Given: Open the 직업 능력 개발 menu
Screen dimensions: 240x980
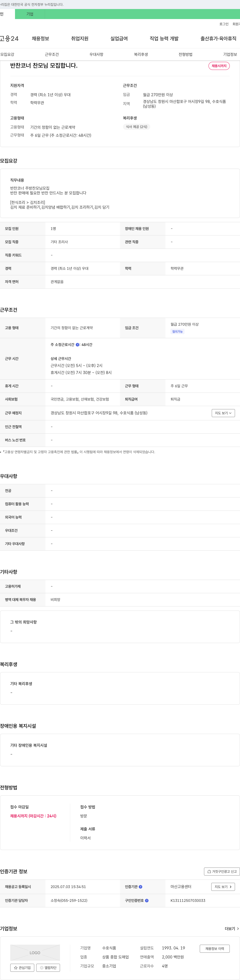Looking at the screenshot, I should pos(164,38).
